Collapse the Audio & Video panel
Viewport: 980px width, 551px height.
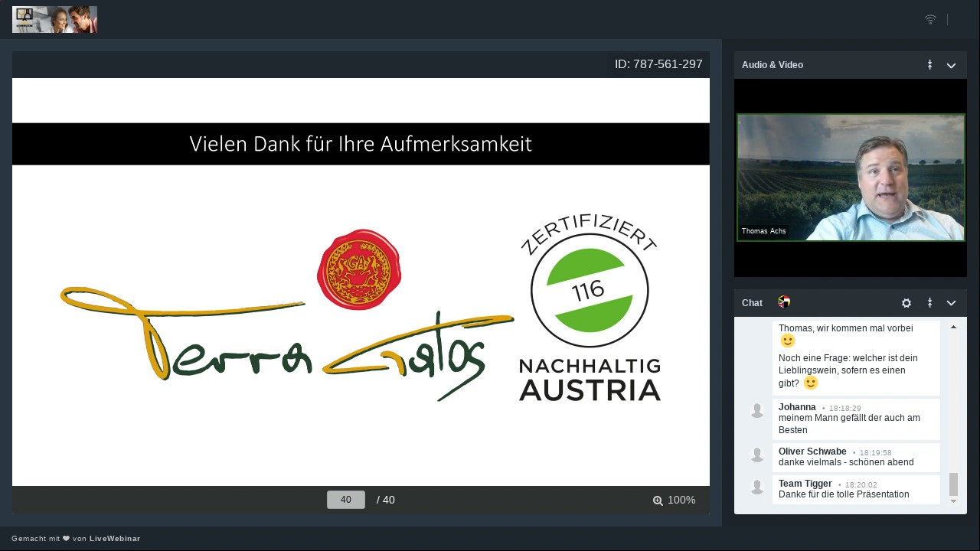click(x=951, y=65)
